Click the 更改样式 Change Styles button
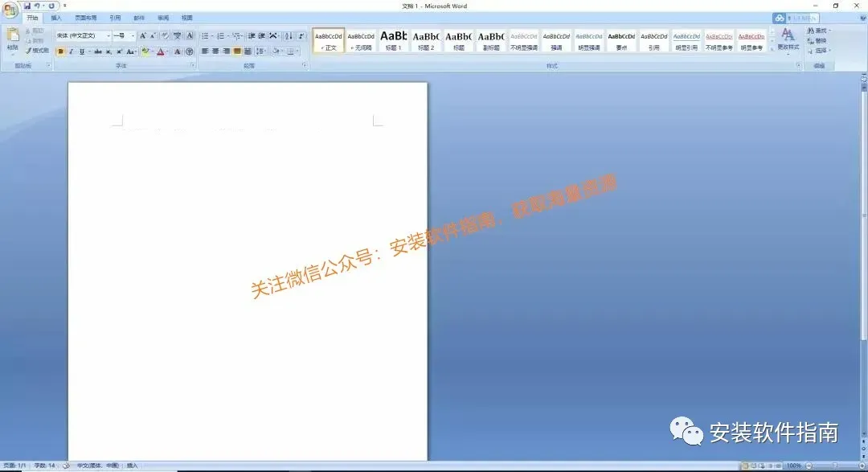The width and height of the screenshot is (868, 472). [x=788, y=40]
